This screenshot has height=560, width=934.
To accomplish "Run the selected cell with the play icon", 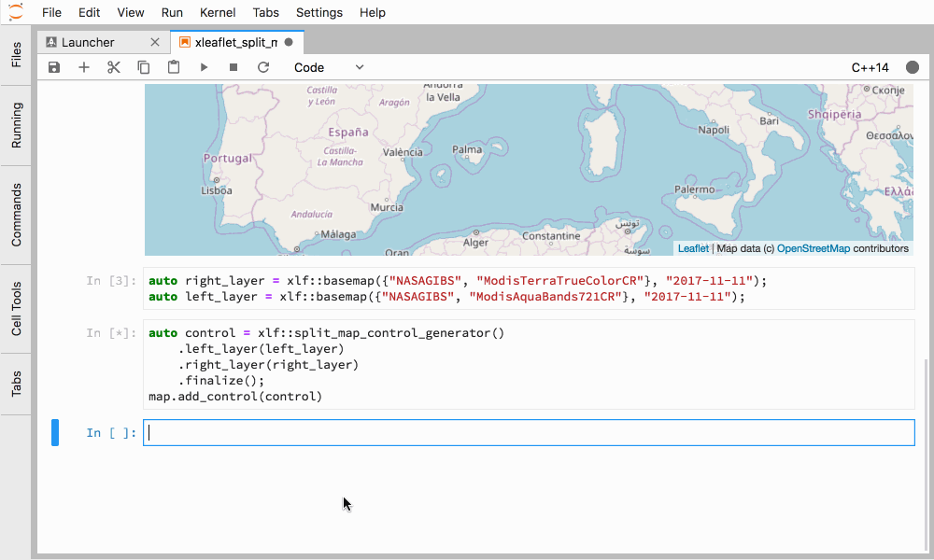I will click(x=204, y=67).
